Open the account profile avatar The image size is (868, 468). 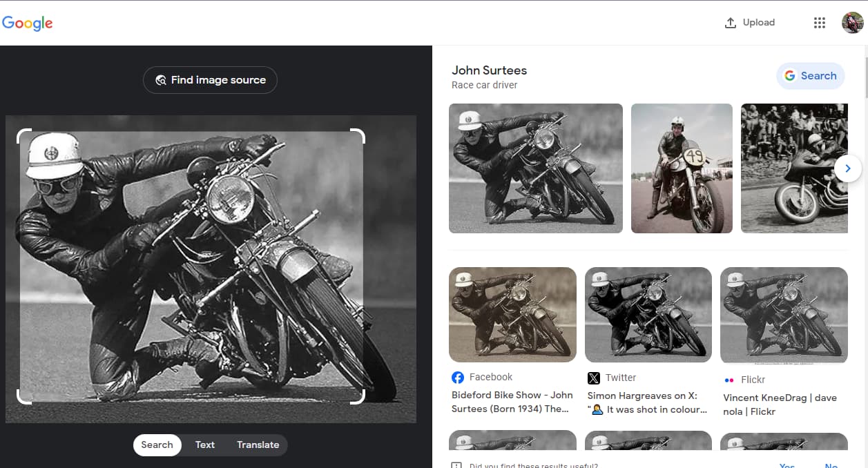coord(853,23)
